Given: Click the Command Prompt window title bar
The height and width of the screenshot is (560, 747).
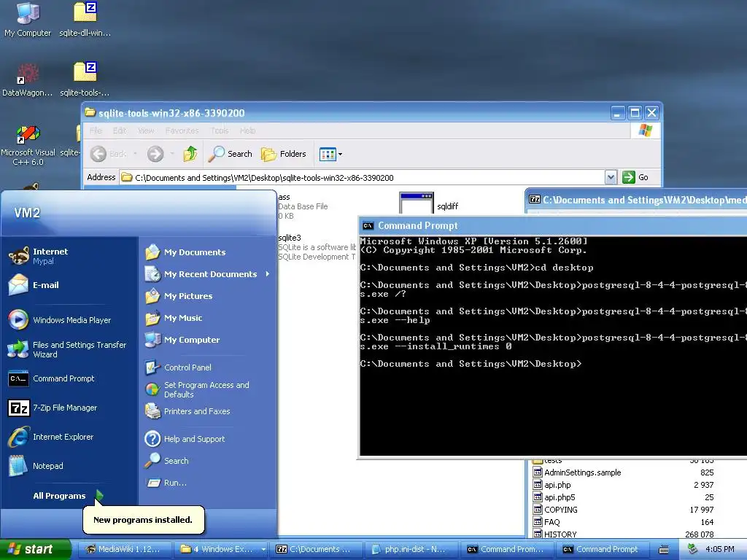Looking at the screenshot, I should tap(553, 226).
